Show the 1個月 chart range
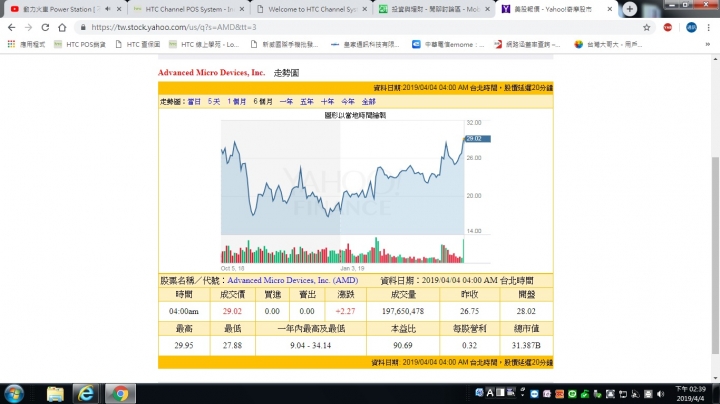Image resolution: width=720 pixels, height=404 pixels. (237, 101)
